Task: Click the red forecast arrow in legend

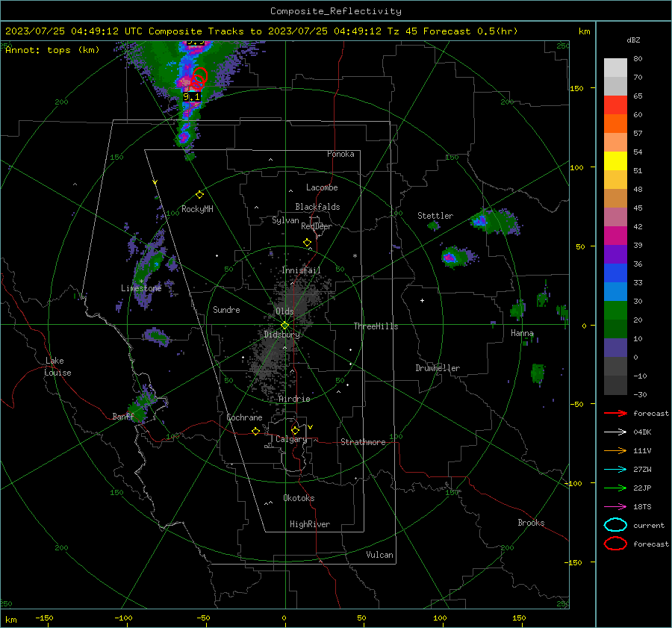Action: [x=615, y=413]
